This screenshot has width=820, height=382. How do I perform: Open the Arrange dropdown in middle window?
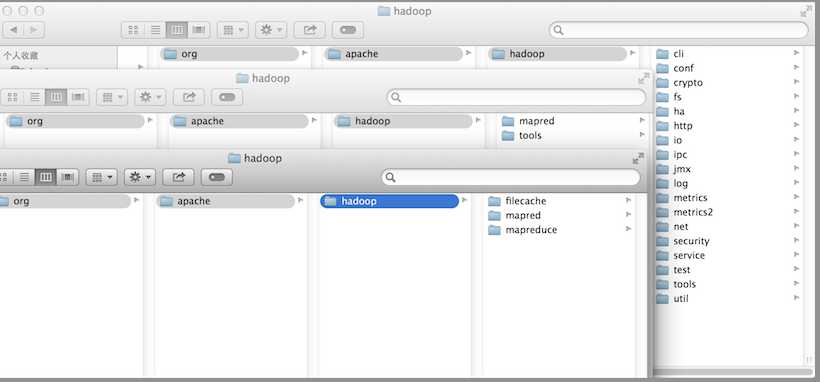pyautogui.click(x=112, y=97)
